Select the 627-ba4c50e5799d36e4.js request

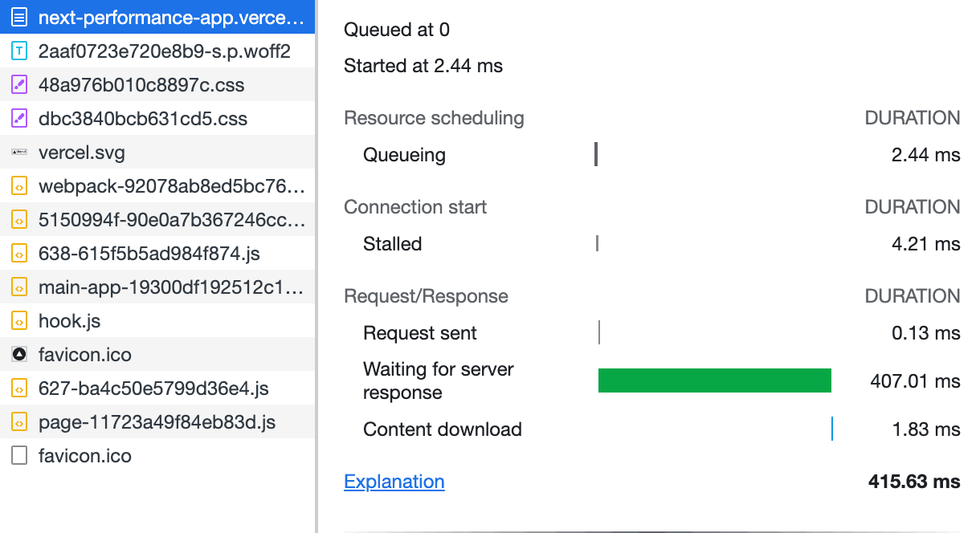tap(153, 389)
